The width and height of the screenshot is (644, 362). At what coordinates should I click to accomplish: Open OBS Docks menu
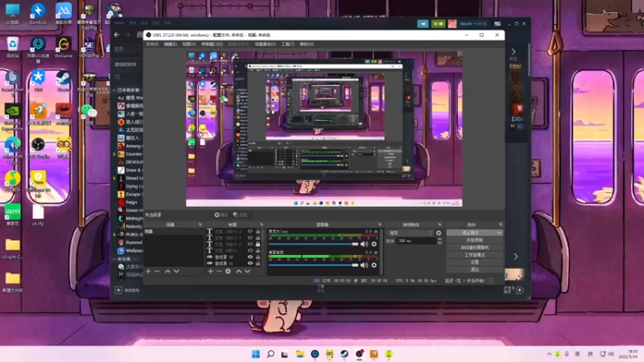coord(212,44)
